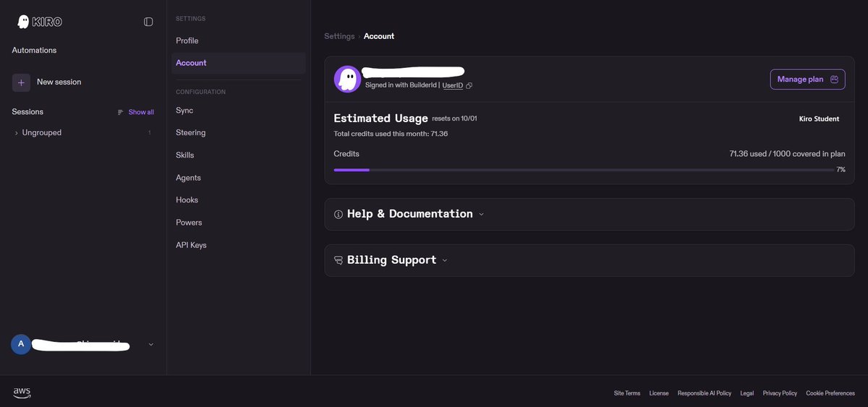Go to Steering configuration
Screen dimensions: 868x407
click(x=191, y=133)
